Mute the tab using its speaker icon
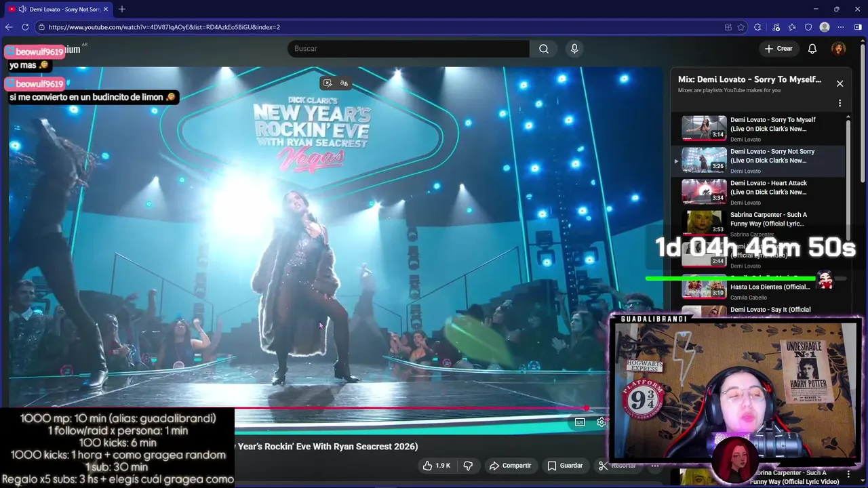The width and height of the screenshot is (868, 488). (22, 9)
